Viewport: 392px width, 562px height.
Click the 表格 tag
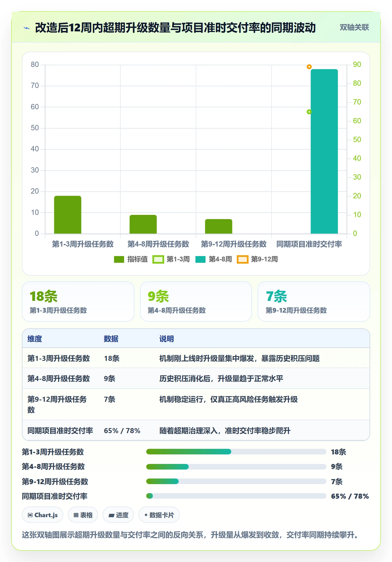point(83,515)
